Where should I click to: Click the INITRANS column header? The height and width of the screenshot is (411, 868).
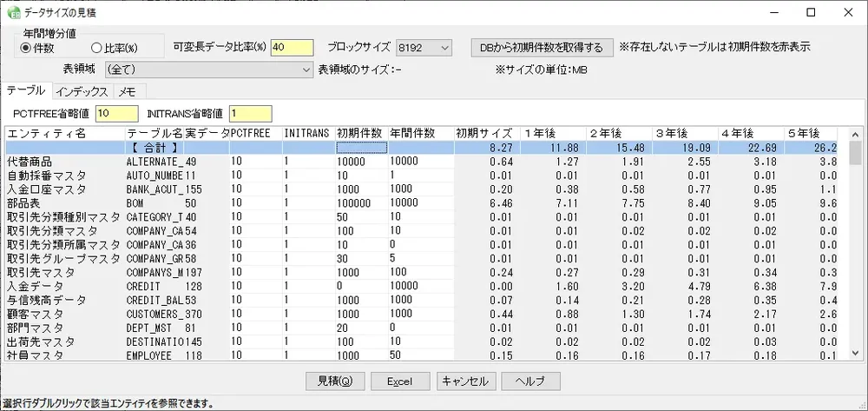[x=308, y=134]
